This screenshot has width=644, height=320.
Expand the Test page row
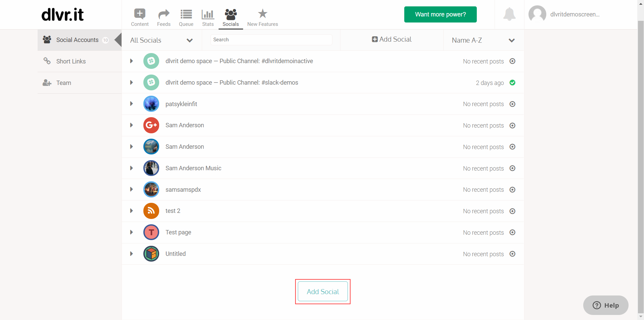[131, 232]
